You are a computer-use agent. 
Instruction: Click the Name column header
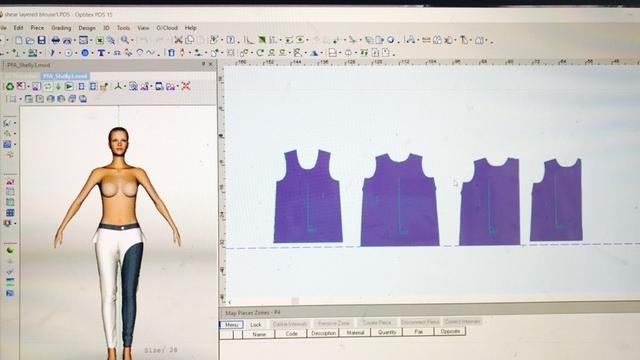[259, 334]
